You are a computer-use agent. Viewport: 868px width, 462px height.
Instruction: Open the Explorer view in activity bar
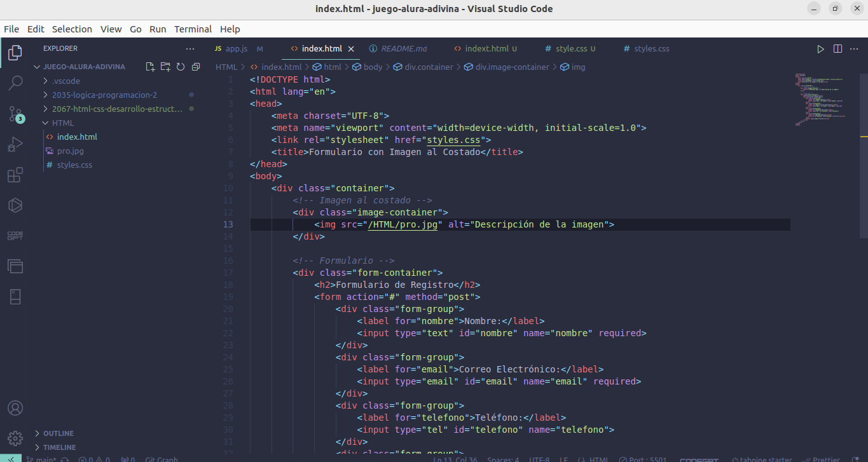(15, 52)
